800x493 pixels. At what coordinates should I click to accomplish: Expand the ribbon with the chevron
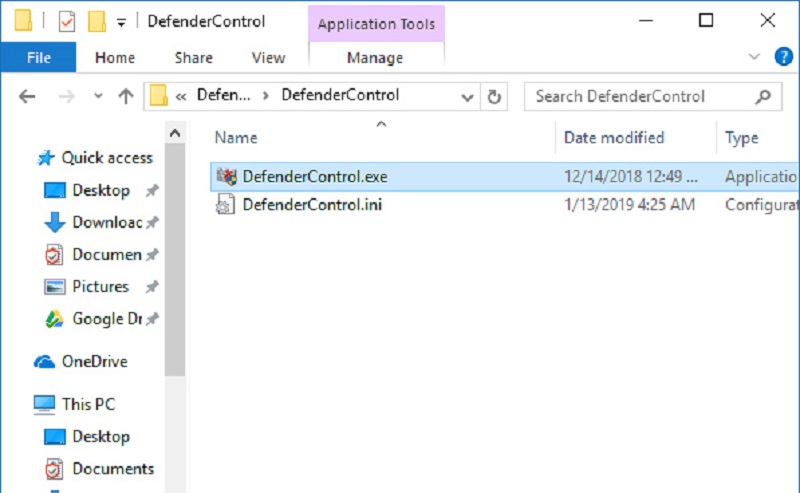(x=754, y=57)
